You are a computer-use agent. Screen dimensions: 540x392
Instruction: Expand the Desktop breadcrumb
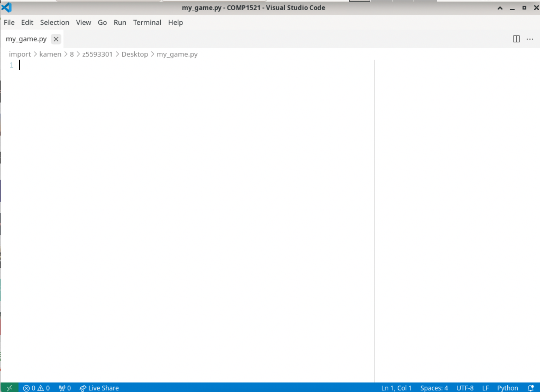tap(134, 54)
